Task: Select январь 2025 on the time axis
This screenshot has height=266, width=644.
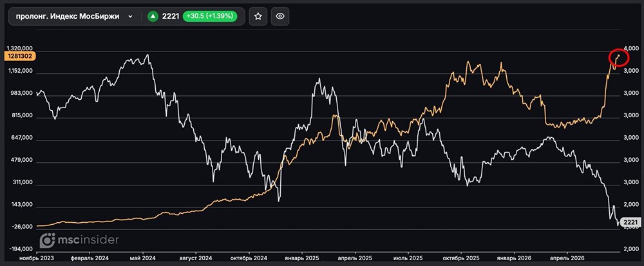Action: pyautogui.click(x=302, y=258)
